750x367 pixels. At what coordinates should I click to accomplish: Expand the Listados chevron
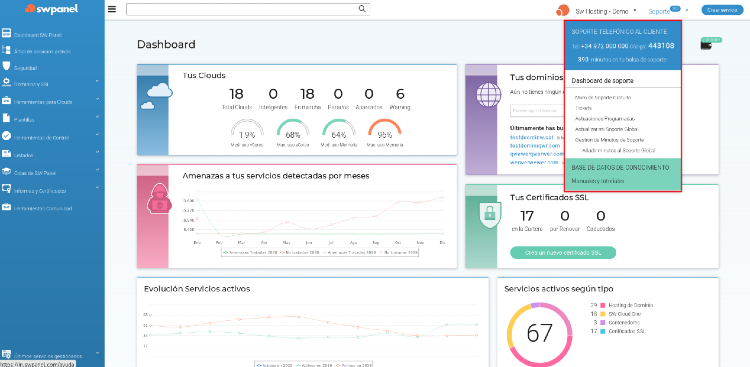97,152
